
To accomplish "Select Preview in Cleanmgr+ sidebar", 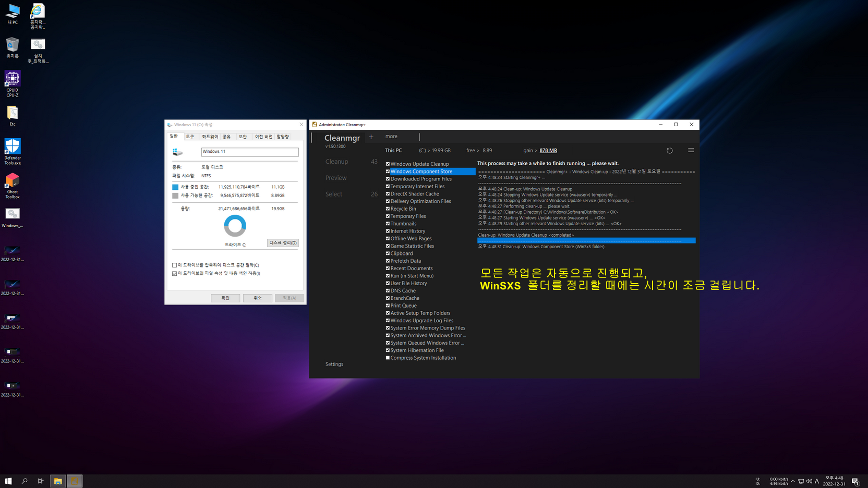I will click(336, 178).
